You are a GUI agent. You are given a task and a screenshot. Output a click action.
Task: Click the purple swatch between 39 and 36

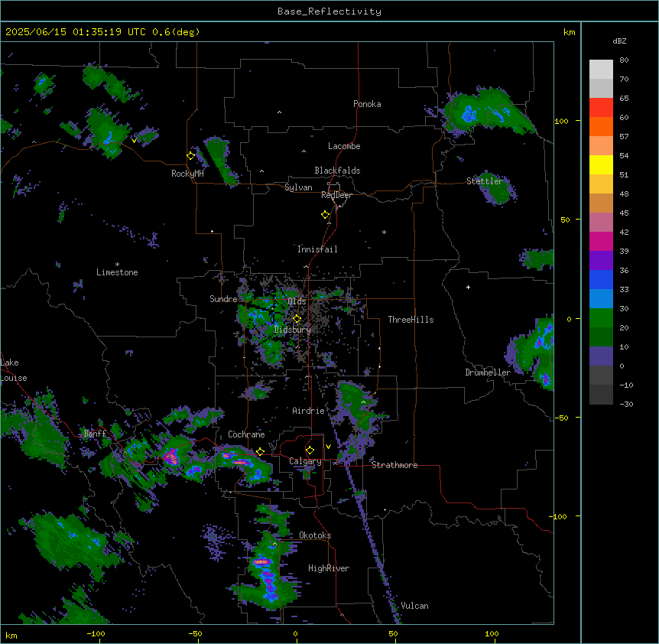601,261
